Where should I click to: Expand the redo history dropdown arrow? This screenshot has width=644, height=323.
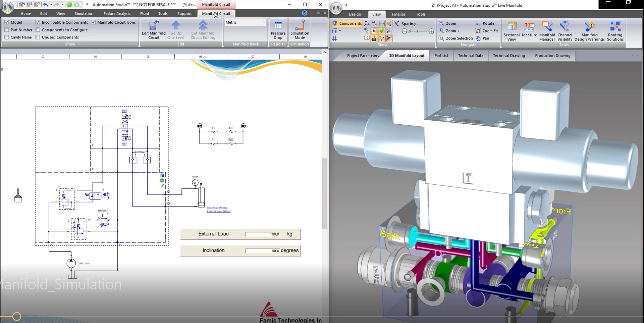point(62,5)
